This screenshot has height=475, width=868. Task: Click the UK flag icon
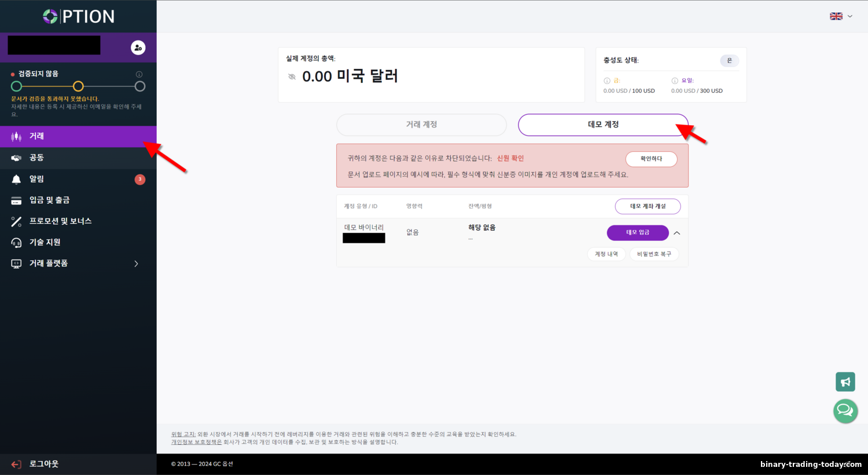(x=836, y=16)
